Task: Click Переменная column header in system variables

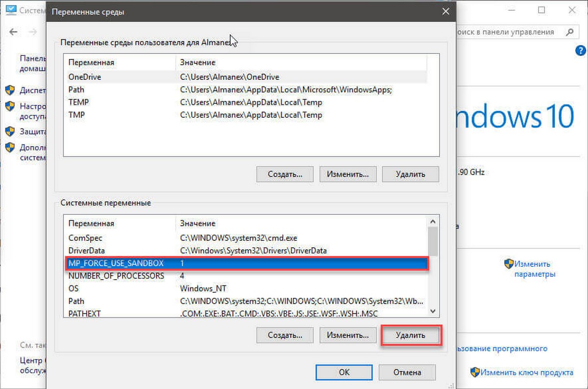Action: (120, 223)
